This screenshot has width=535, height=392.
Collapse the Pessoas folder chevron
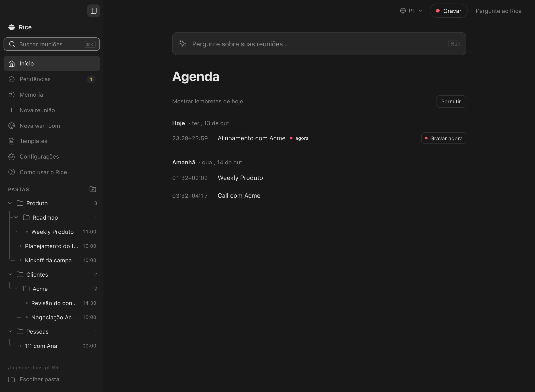pyautogui.click(x=10, y=331)
